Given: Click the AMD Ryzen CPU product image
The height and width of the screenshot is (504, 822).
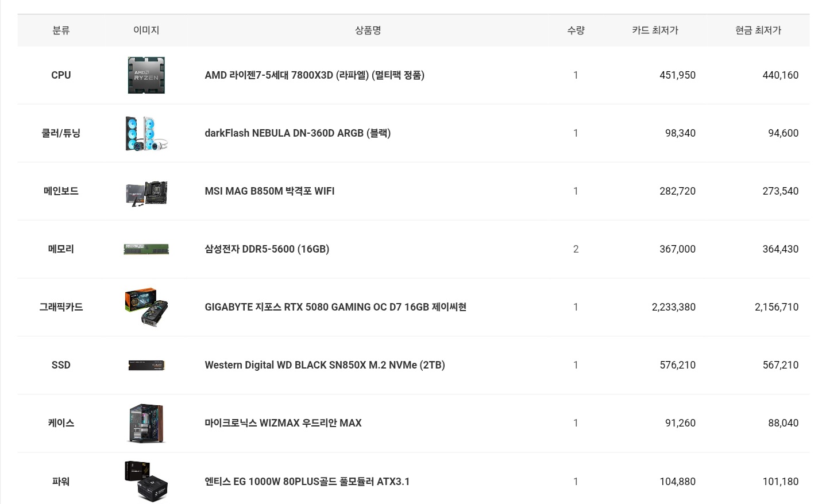Looking at the screenshot, I should (146, 75).
